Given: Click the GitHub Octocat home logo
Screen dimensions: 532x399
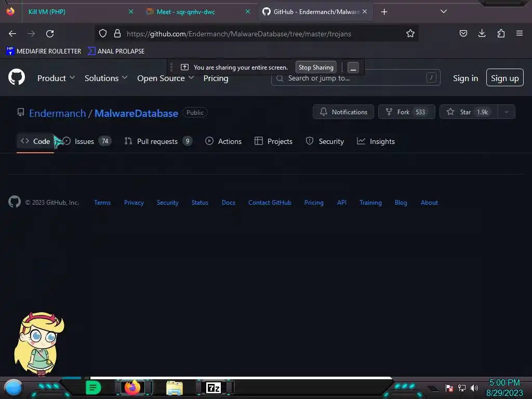Looking at the screenshot, I should 17,77.
